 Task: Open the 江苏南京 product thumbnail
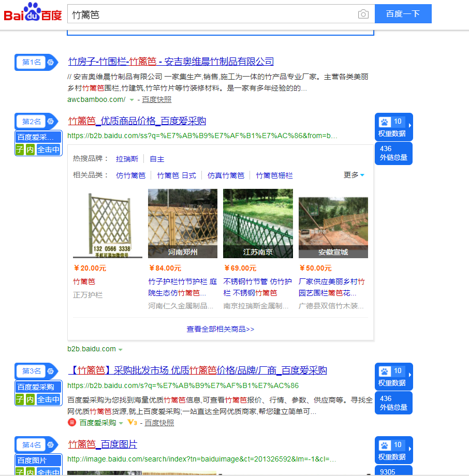tap(258, 224)
